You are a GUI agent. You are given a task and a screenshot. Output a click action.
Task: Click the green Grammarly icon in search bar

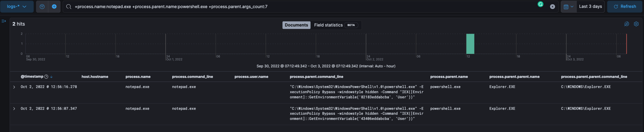(540, 4)
